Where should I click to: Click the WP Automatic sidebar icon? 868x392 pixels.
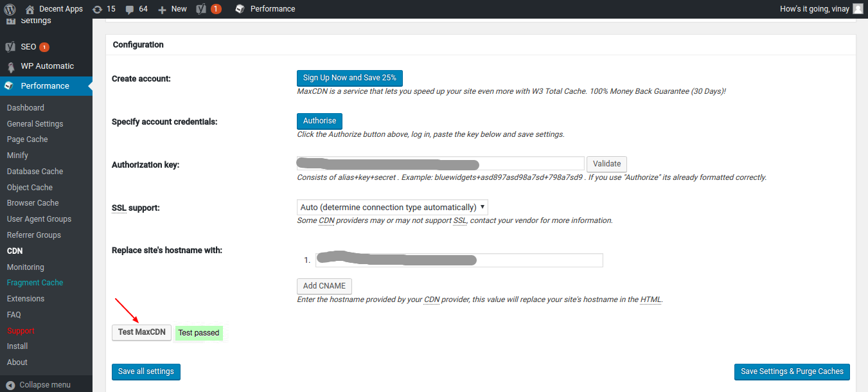(x=10, y=67)
